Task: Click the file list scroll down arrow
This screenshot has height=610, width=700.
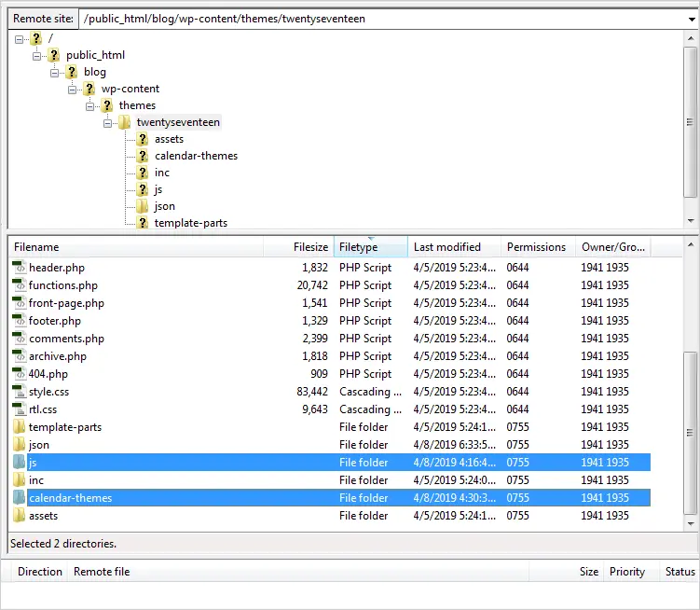Action: click(x=691, y=524)
